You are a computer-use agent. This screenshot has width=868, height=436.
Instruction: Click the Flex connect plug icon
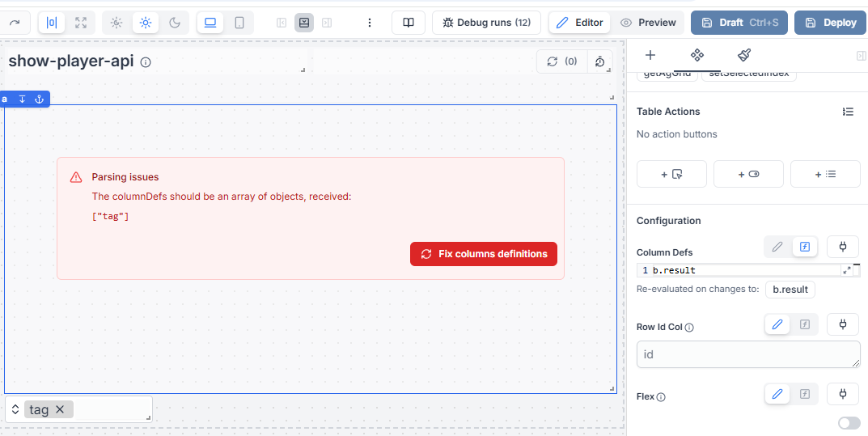coord(843,394)
